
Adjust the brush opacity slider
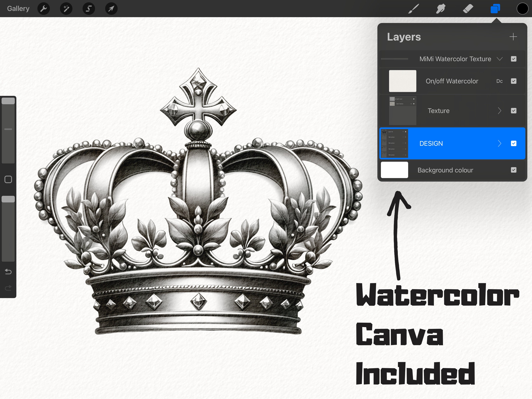click(8, 229)
